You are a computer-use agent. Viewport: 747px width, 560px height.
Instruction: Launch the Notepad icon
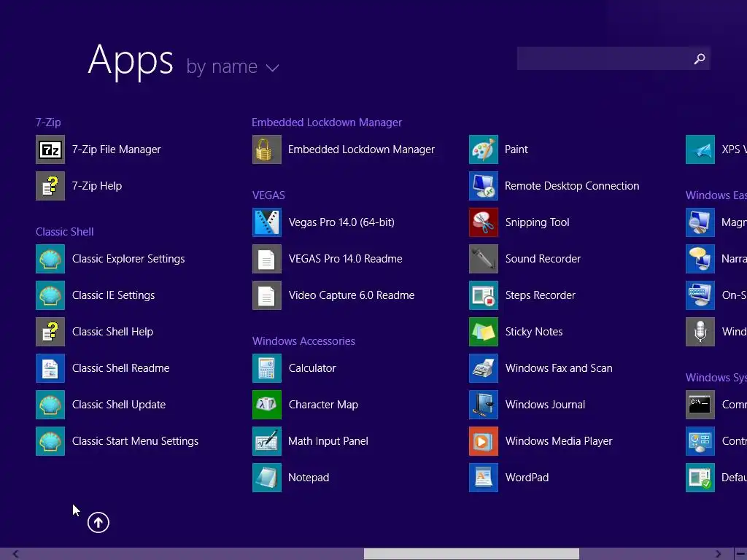[267, 478]
